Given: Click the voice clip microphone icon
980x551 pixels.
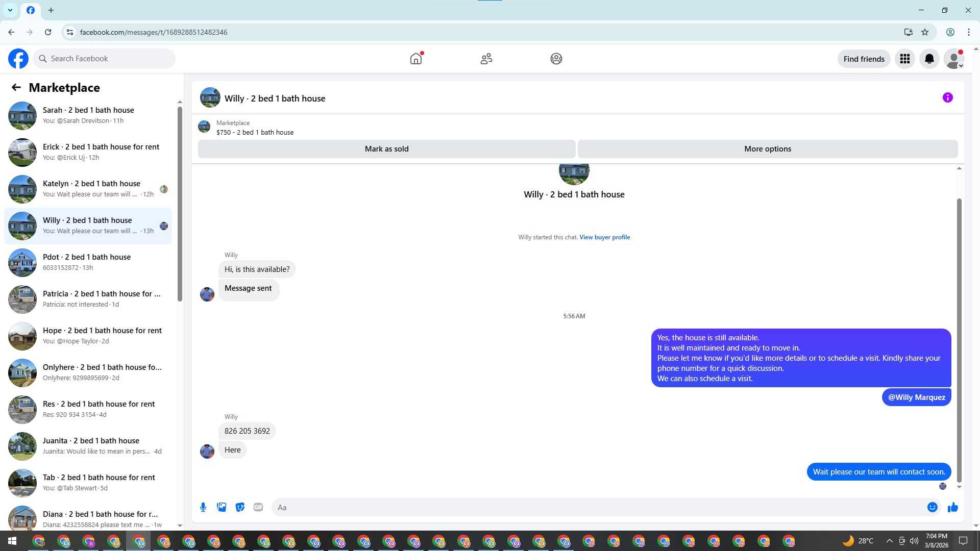Looking at the screenshot, I should click(x=203, y=507).
